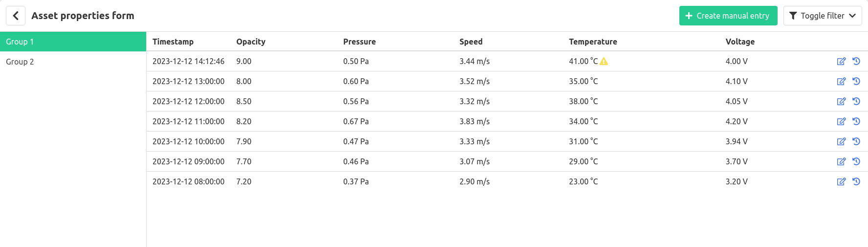
Task: Open history for the 12:00:00 row
Action: [856, 101]
